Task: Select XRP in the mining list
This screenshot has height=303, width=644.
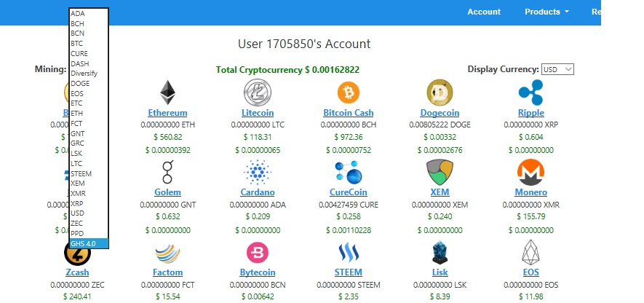Action: (88, 203)
